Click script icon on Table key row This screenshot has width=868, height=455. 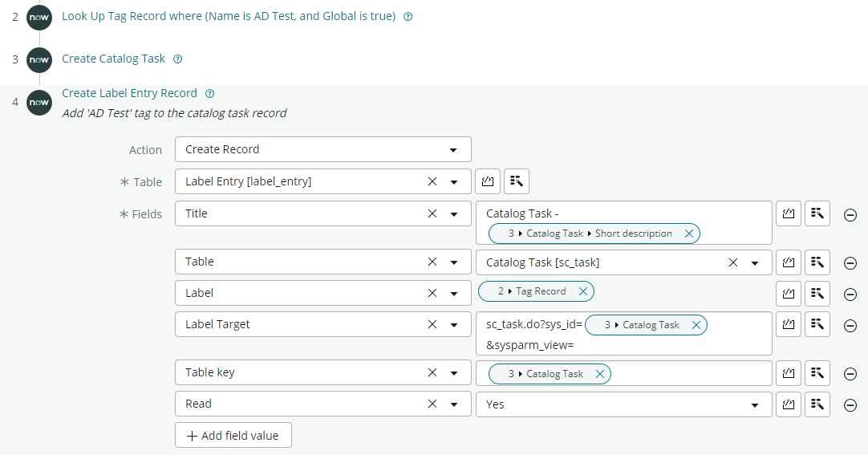pyautogui.click(x=789, y=372)
